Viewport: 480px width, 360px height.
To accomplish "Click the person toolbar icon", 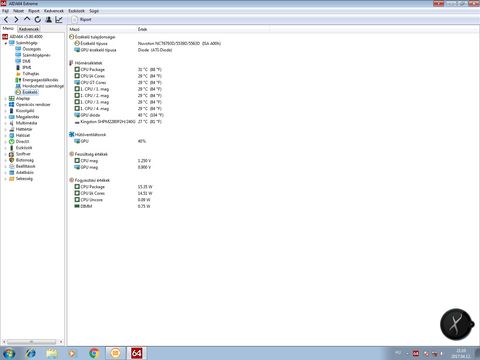I will click(x=49, y=20).
